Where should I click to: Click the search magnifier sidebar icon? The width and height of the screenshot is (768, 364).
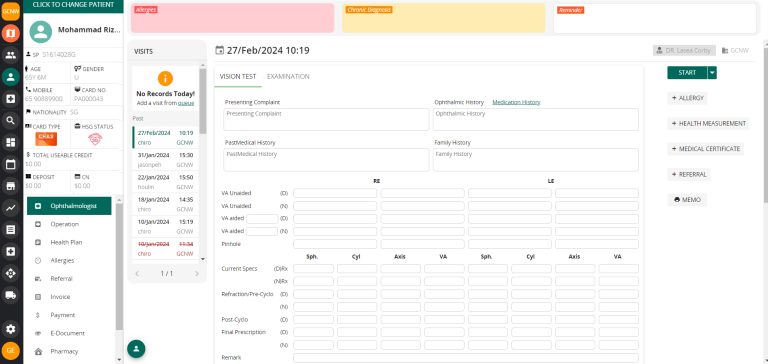11,121
